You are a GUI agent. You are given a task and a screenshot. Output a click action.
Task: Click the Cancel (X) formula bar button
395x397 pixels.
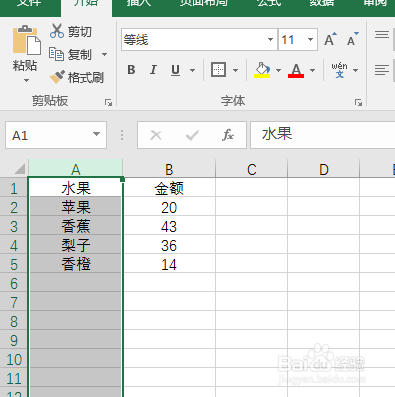(156, 135)
